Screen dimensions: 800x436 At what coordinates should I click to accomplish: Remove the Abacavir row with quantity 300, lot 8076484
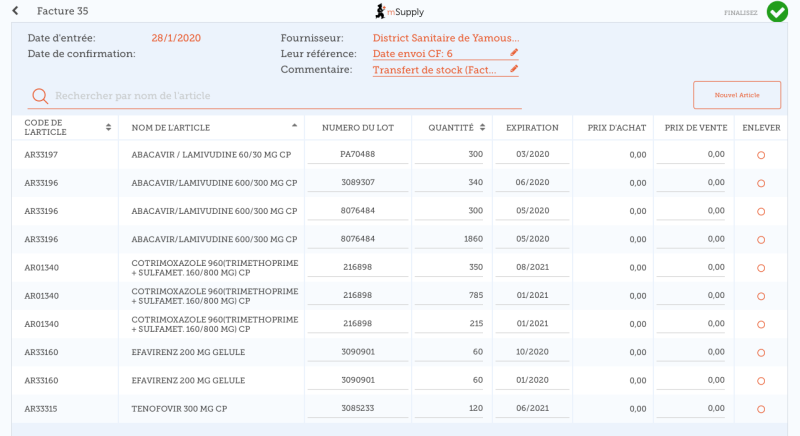coord(761,212)
